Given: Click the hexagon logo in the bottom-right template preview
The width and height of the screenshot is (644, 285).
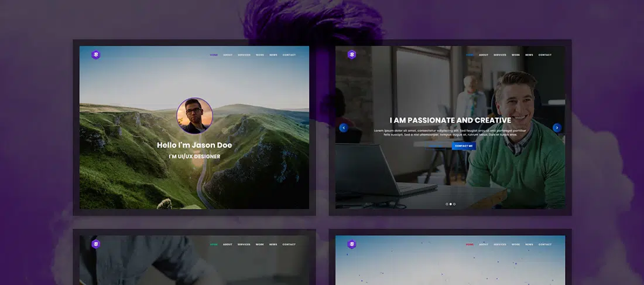Looking at the screenshot, I should pyautogui.click(x=352, y=244).
